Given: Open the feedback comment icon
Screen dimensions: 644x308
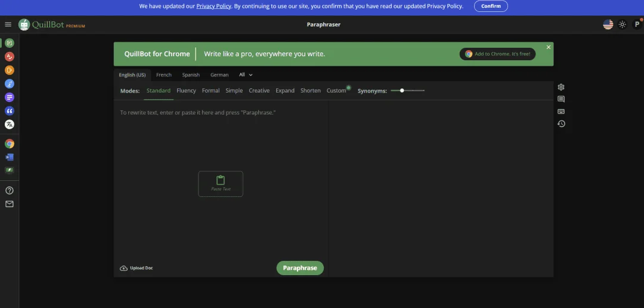Looking at the screenshot, I should tap(561, 99).
